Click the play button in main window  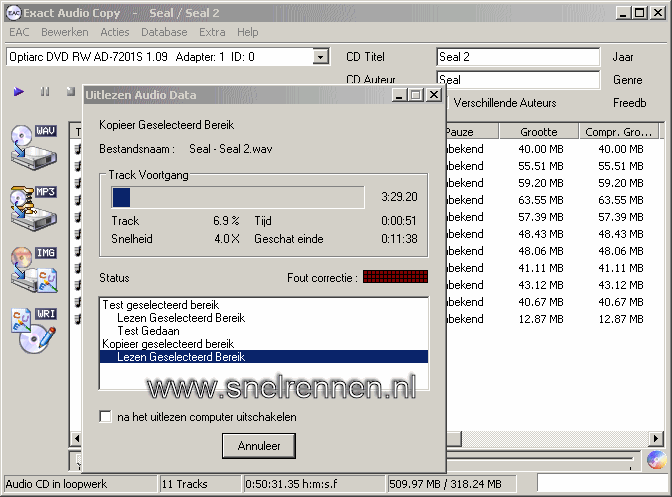[18, 91]
